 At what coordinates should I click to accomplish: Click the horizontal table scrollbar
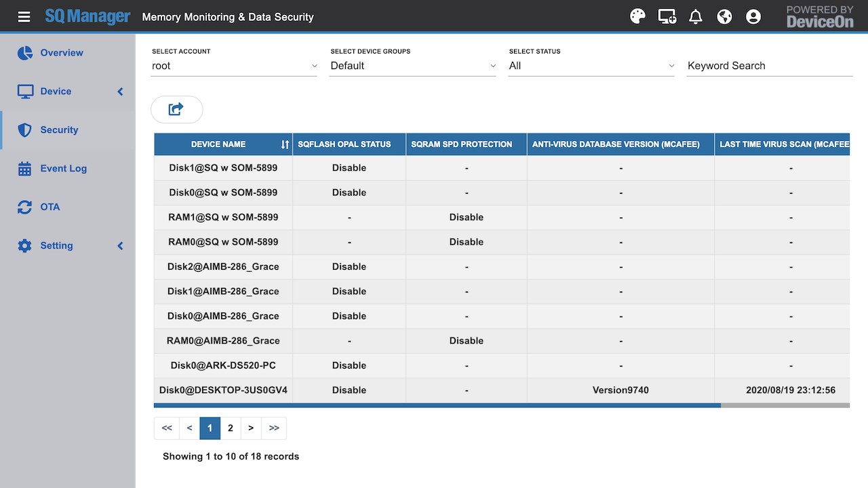[x=437, y=405]
